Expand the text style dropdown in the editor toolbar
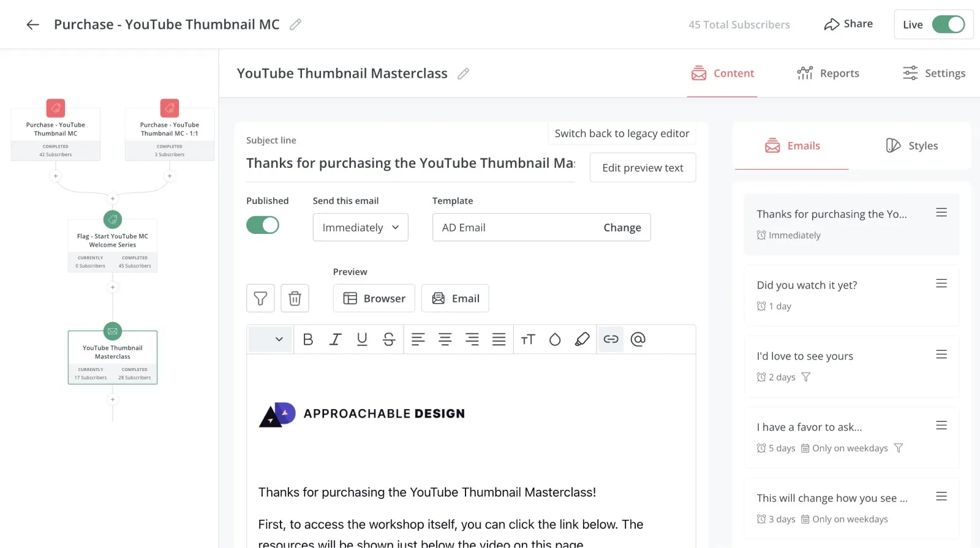This screenshot has height=548, width=980. [x=270, y=339]
